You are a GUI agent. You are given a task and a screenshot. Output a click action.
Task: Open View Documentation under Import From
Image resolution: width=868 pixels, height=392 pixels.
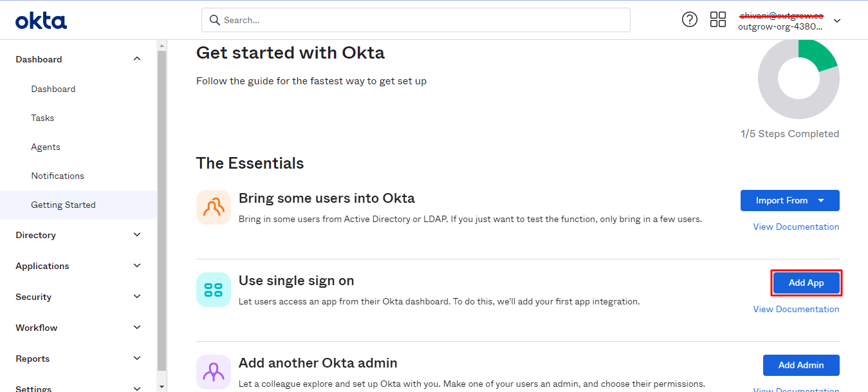click(796, 227)
